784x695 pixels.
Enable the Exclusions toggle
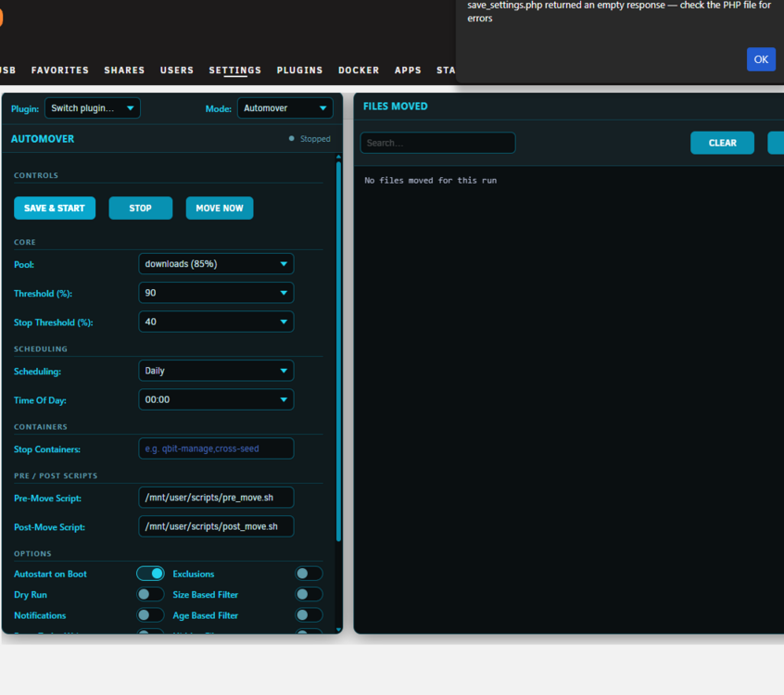pos(309,574)
